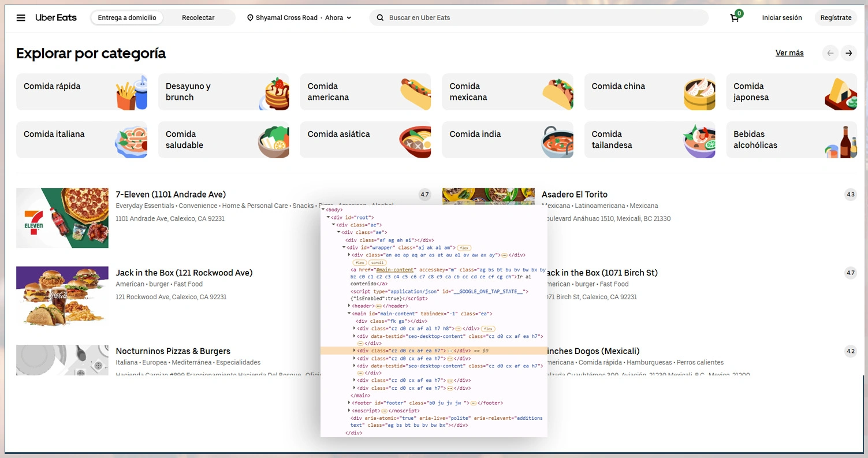
Task: Select the Bebidas alcohólicas bottles icon
Action: point(841,142)
